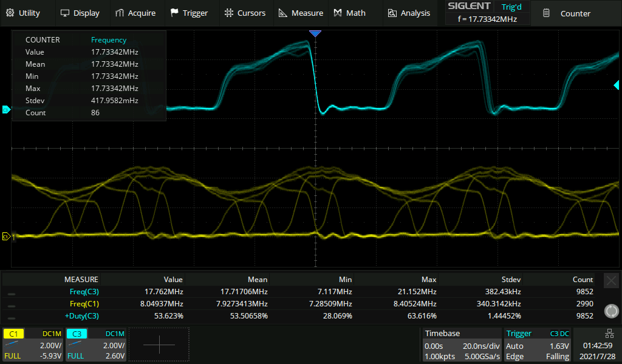Reset measurement statistics with circular arrow icon

611,311
